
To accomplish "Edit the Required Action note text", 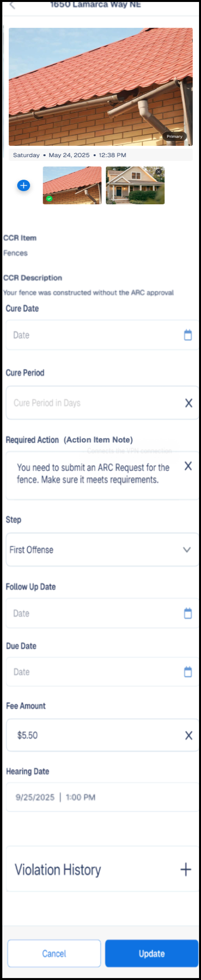I will click(x=93, y=473).
